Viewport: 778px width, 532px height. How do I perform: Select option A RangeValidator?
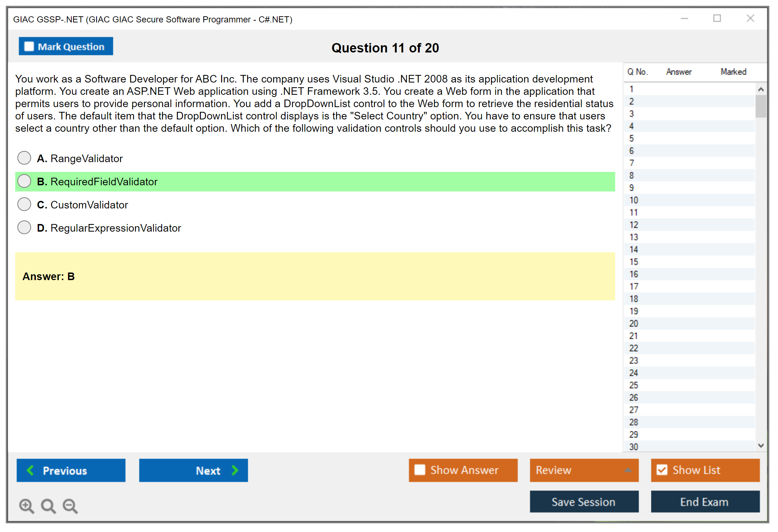click(24, 158)
